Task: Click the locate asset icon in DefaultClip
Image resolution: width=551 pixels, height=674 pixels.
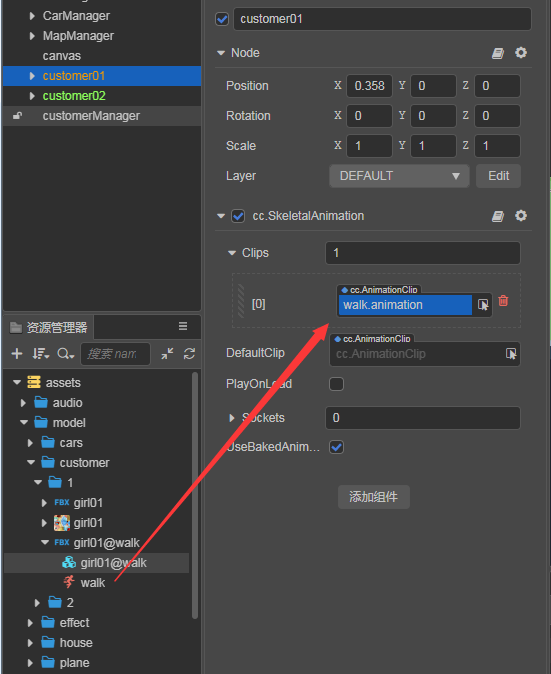Action: (511, 354)
